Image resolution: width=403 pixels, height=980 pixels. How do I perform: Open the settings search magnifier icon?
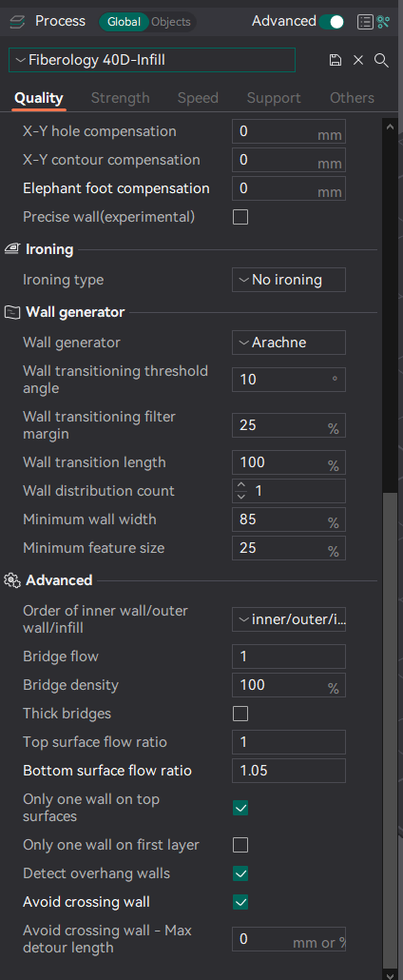pyautogui.click(x=381, y=60)
